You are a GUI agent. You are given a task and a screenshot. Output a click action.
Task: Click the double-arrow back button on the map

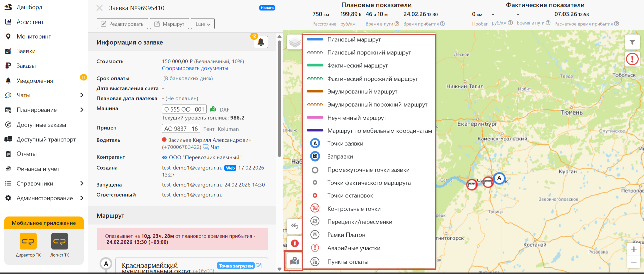[294, 226]
